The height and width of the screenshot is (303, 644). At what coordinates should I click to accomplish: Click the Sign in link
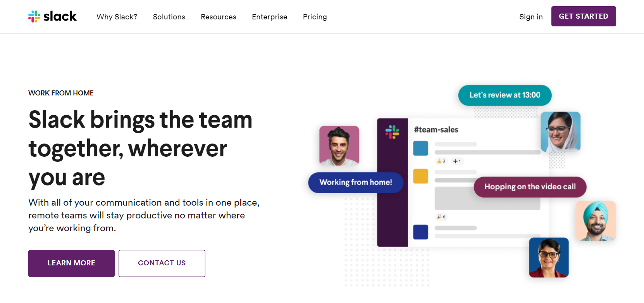pos(531,17)
